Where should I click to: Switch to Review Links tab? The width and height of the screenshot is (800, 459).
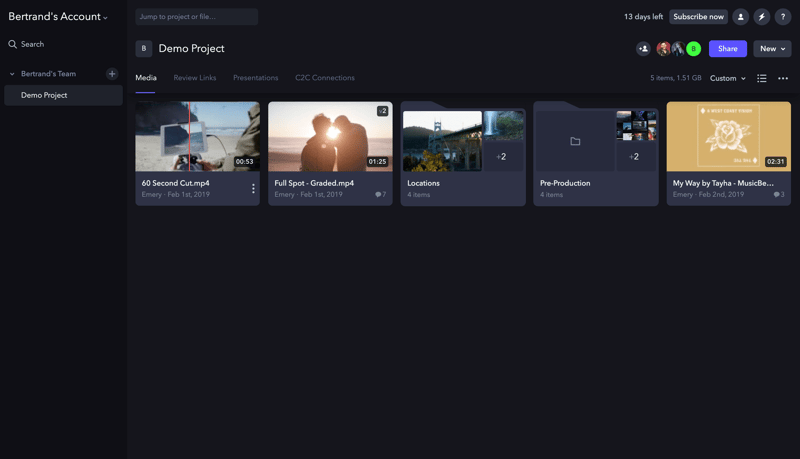point(195,78)
